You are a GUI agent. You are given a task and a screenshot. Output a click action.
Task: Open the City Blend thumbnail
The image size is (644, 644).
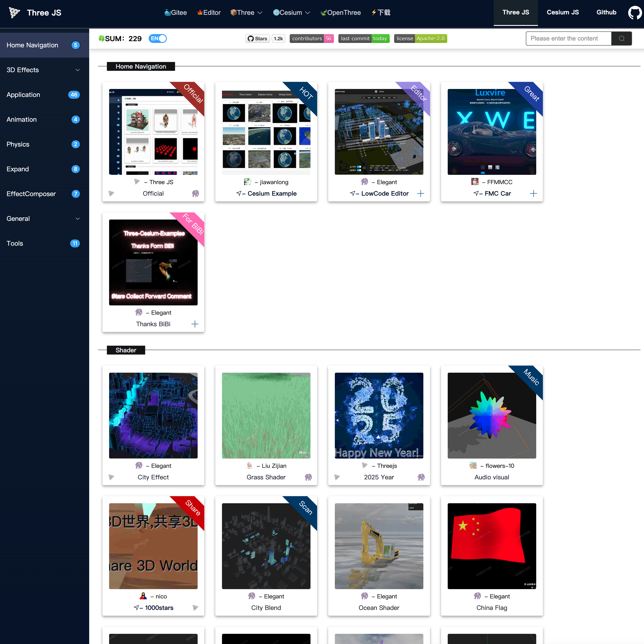266,546
